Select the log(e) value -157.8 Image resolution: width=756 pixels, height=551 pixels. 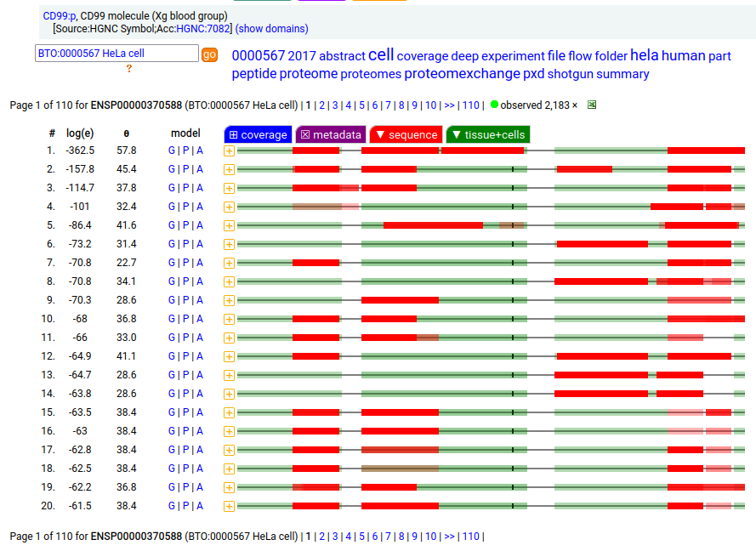(80, 169)
